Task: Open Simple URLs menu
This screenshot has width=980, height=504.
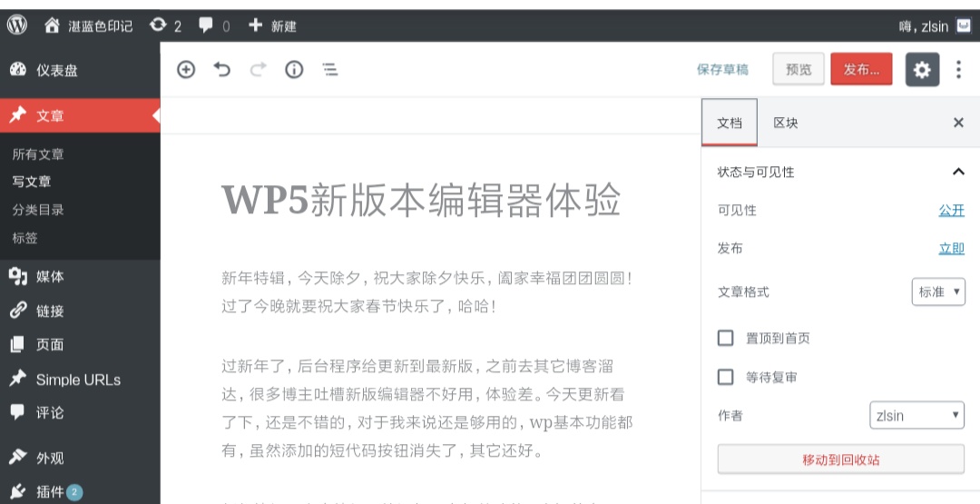Action: point(80,379)
